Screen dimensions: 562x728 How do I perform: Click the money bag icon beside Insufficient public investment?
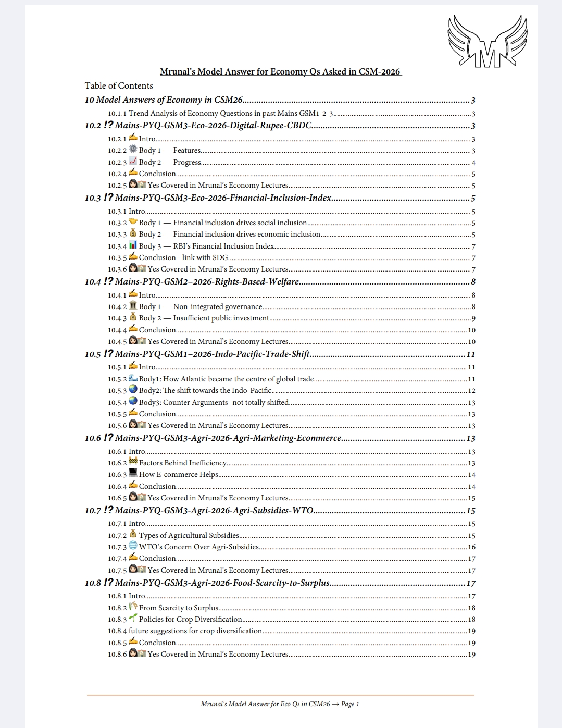click(133, 317)
